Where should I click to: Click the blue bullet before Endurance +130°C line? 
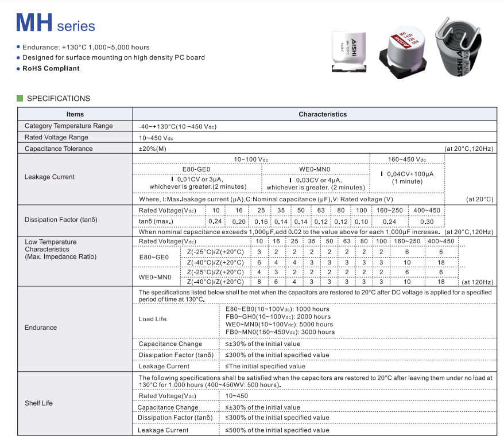(18, 48)
